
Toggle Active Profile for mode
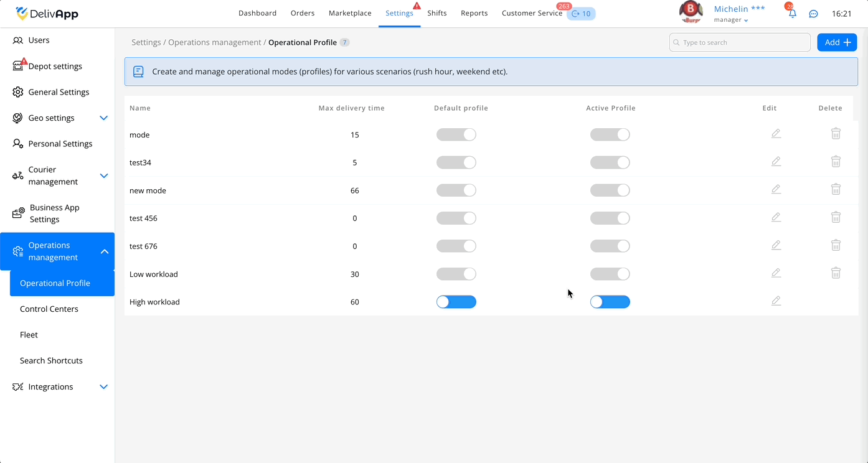(610, 134)
